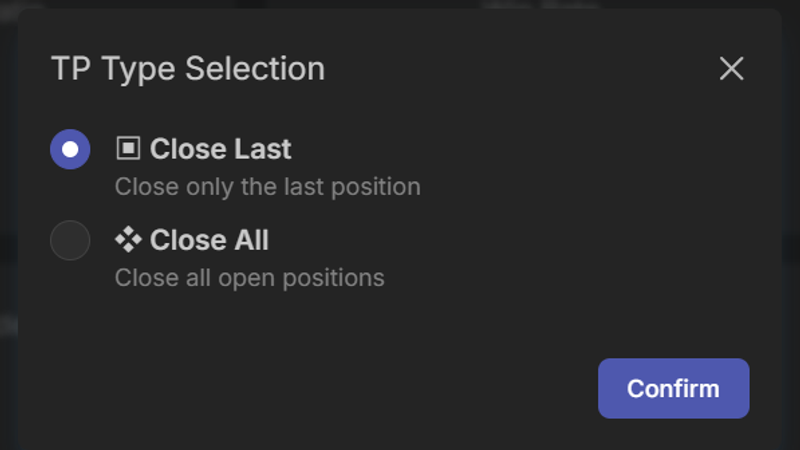Image resolution: width=800 pixels, height=450 pixels.
Task: Dismiss the dialog with the X icon
Action: (731, 68)
